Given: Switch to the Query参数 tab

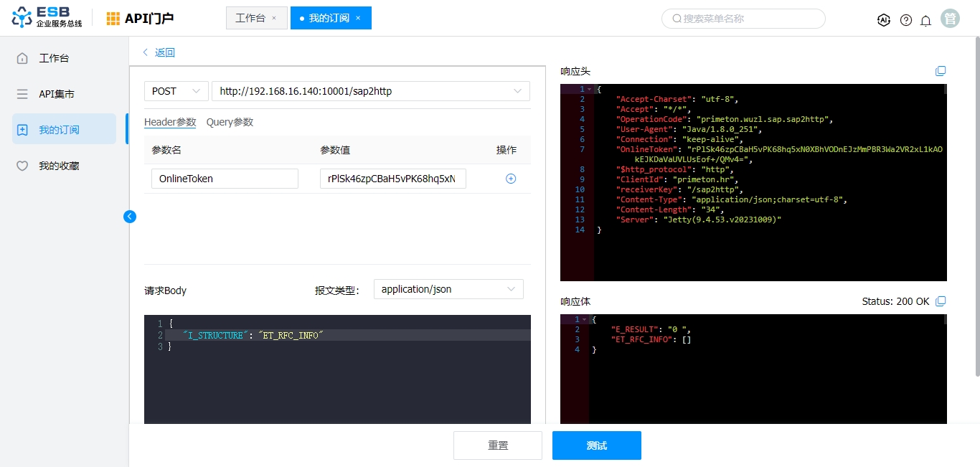Looking at the screenshot, I should coord(230,122).
